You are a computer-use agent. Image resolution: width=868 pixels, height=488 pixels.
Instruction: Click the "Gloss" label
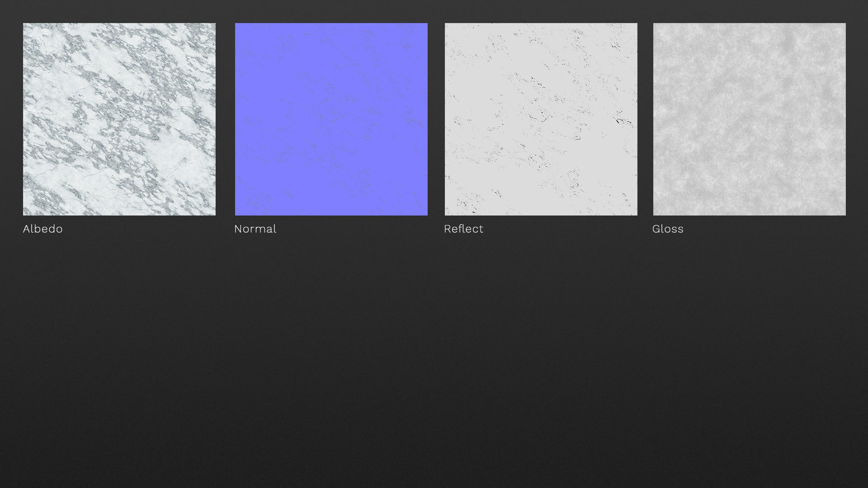pyautogui.click(x=668, y=229)
